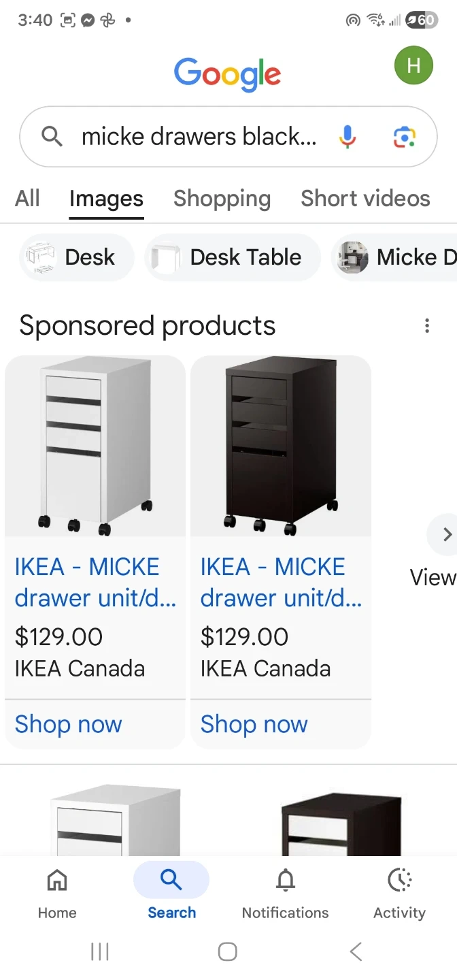The image size is (457, 980).
Task: Edit the search query text field
Action: click(x=199, y=137)
